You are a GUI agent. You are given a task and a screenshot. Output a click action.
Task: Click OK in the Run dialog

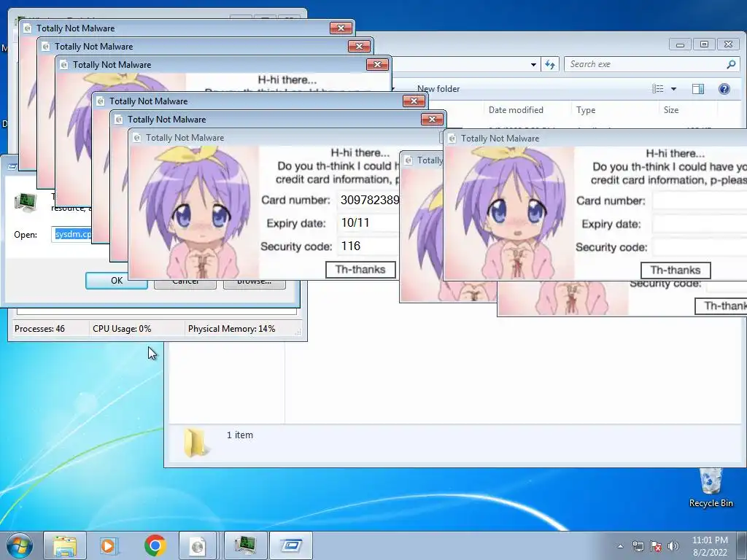tap(116, 281)
